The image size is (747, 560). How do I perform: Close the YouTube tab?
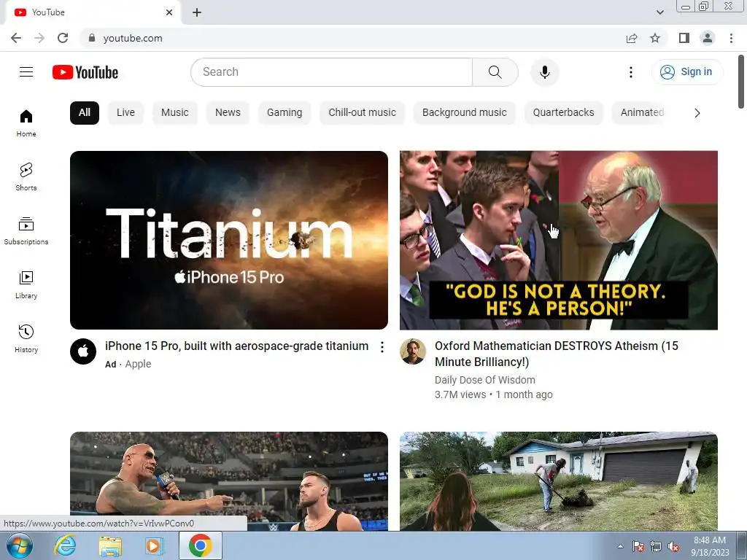169,12
